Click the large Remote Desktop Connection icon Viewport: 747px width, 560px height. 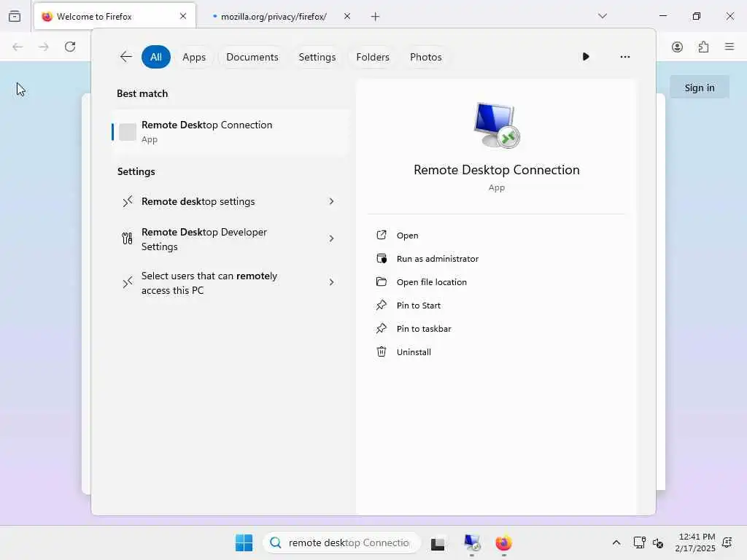click(x=496, y=125)
